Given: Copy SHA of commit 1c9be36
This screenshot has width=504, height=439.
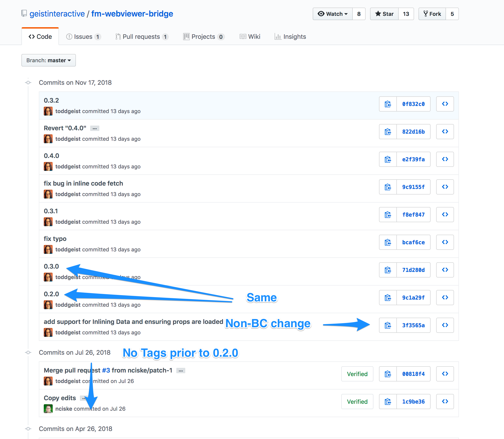Looking at the screenshot, I should coord(387,402).
